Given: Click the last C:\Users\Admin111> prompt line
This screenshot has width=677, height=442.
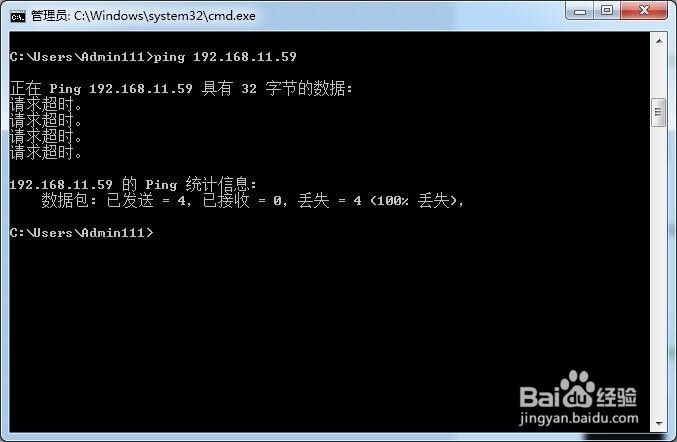Looking at the screenshot, I should tap(82, 233).
